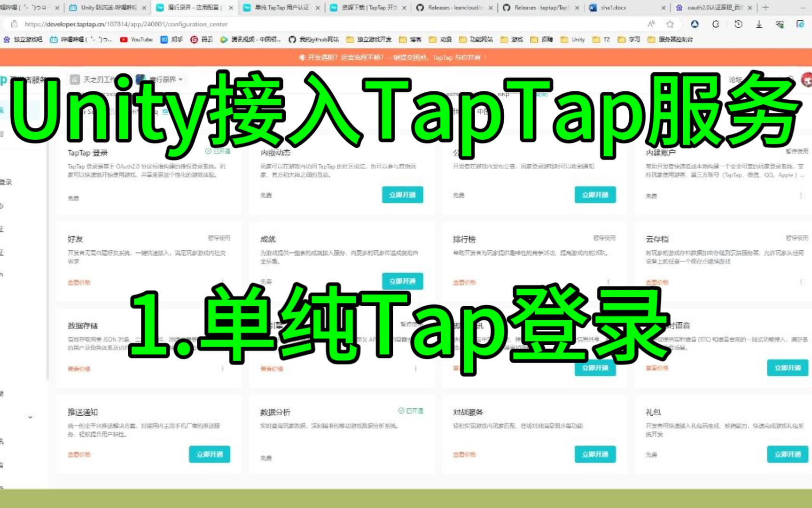Open the browser downloads arrow icon
The width and height of the screenshot is (812, 508).
(759, 24)
